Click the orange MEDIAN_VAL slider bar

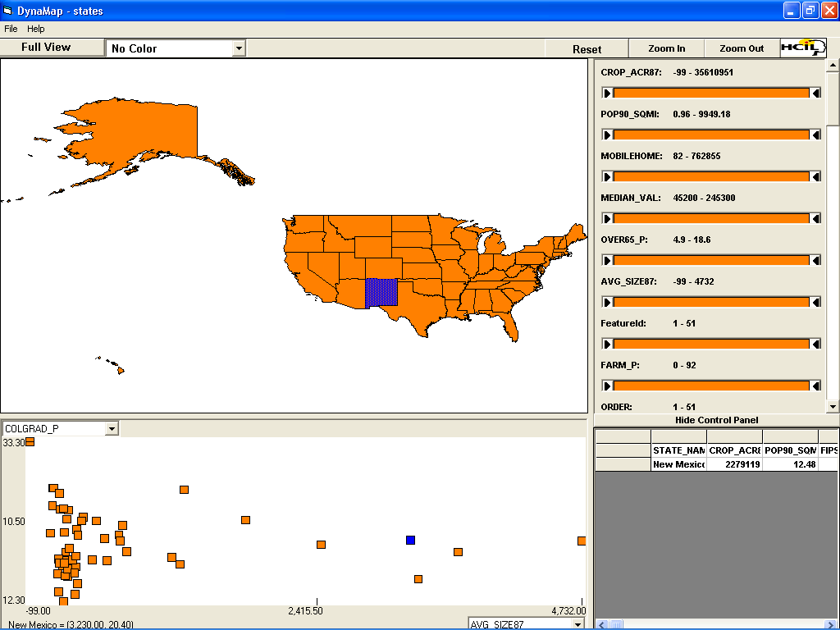[711, 218]
